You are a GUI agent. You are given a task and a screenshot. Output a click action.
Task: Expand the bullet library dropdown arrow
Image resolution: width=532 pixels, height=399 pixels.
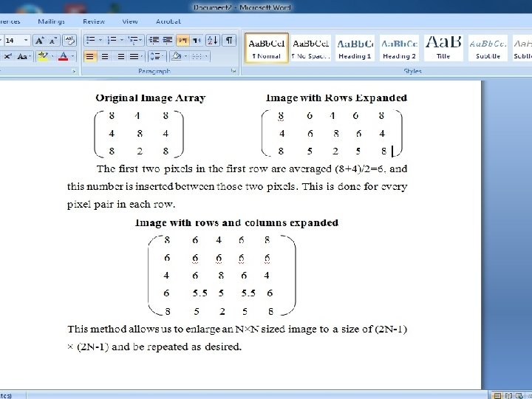pyautogui.click(x=100, y=41)
